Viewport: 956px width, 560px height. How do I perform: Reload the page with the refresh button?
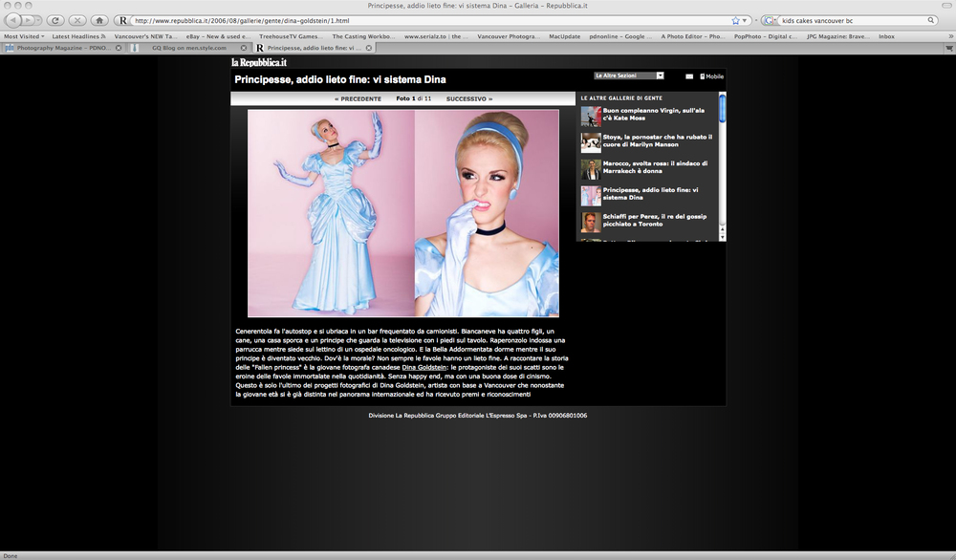pyautogui.click(x=55, y=20)
